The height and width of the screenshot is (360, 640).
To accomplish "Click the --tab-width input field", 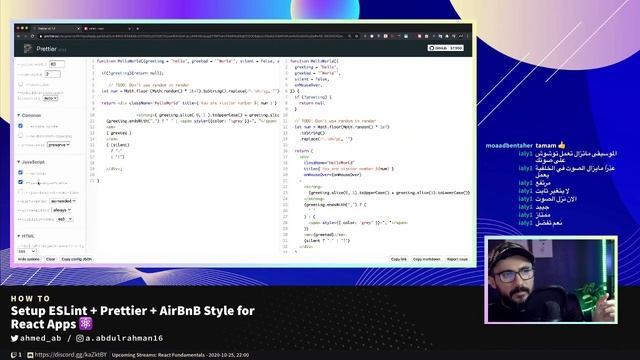I will pyautogui.click(x=53, y=74).
